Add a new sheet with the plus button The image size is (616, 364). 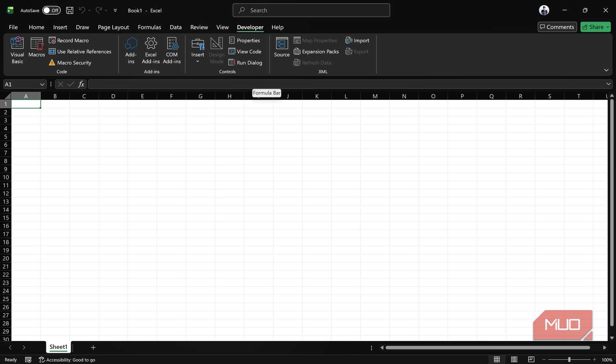[93, 347]
